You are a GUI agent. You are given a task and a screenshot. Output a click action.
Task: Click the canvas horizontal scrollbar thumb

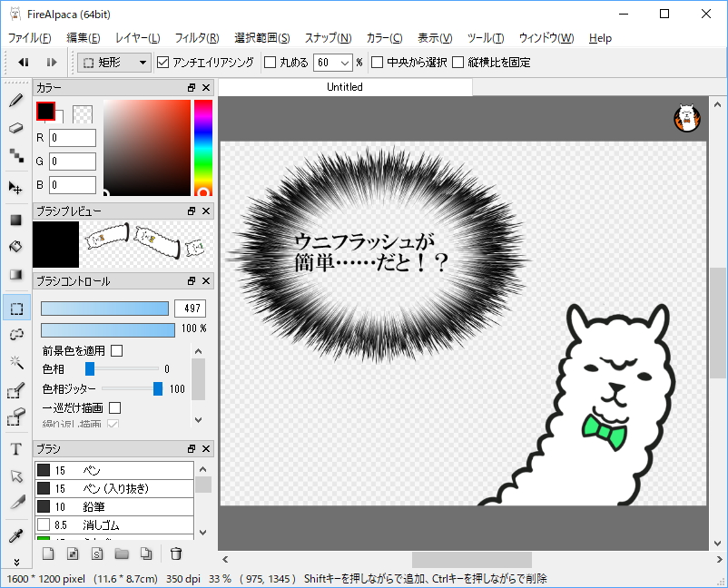(472, 559)
